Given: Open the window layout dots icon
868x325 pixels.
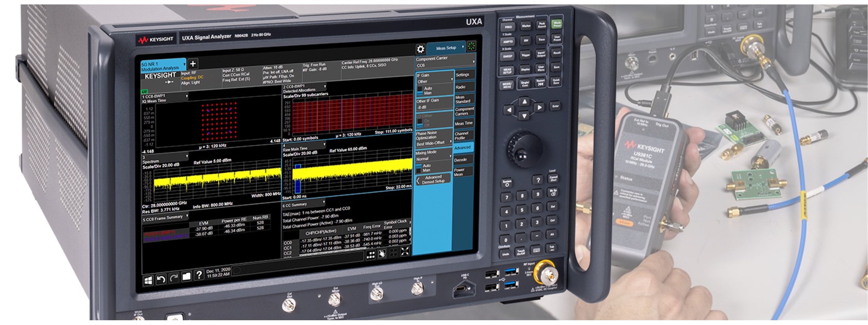Looking at the screenshot, I should pos(370,255).
